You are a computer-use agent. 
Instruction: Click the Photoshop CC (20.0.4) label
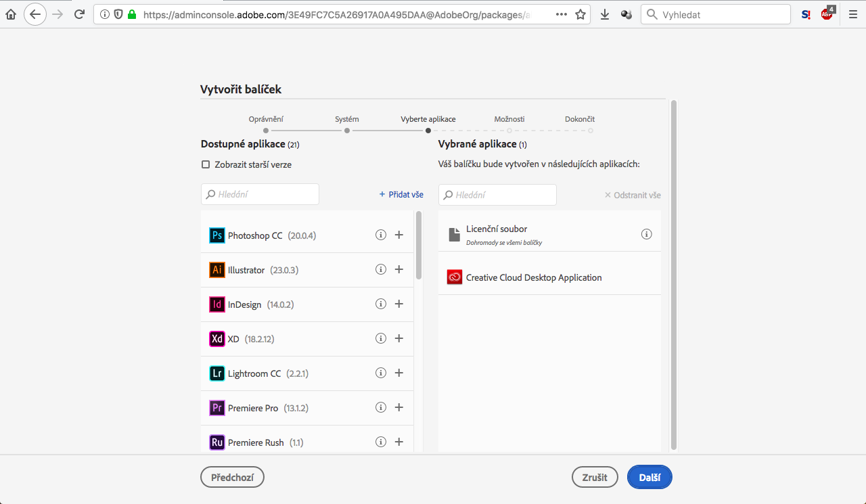coord(272,235)
